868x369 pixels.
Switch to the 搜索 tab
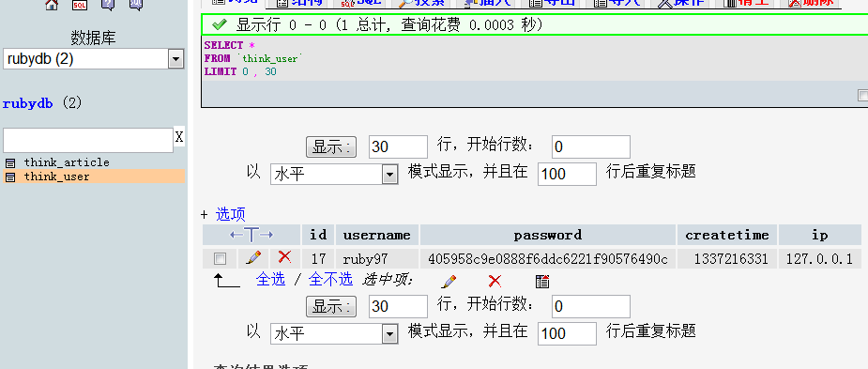pos(422,2)
